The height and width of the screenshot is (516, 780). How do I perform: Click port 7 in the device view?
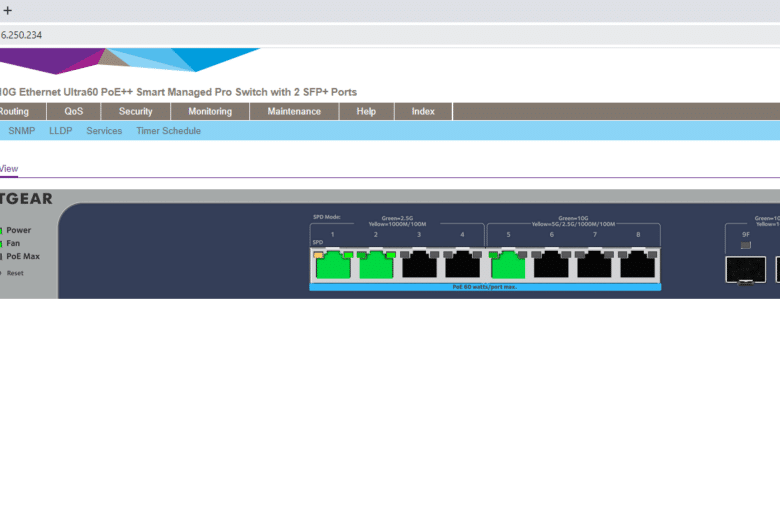(594, 265)
